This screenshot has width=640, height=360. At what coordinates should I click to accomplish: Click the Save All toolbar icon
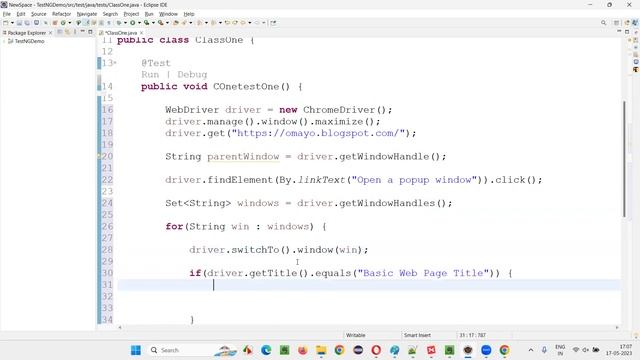coord(27,23)
